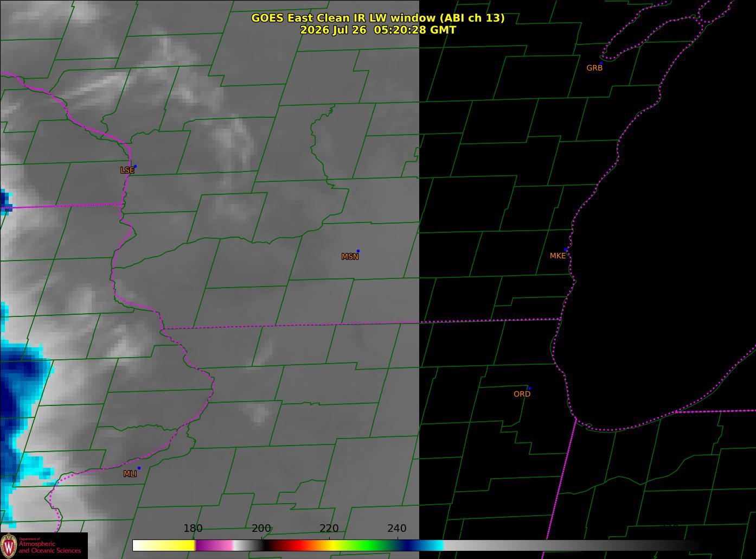
Task: Click the 200 label on the color scale
Action: pyautogui.click(x=261, y=529)
